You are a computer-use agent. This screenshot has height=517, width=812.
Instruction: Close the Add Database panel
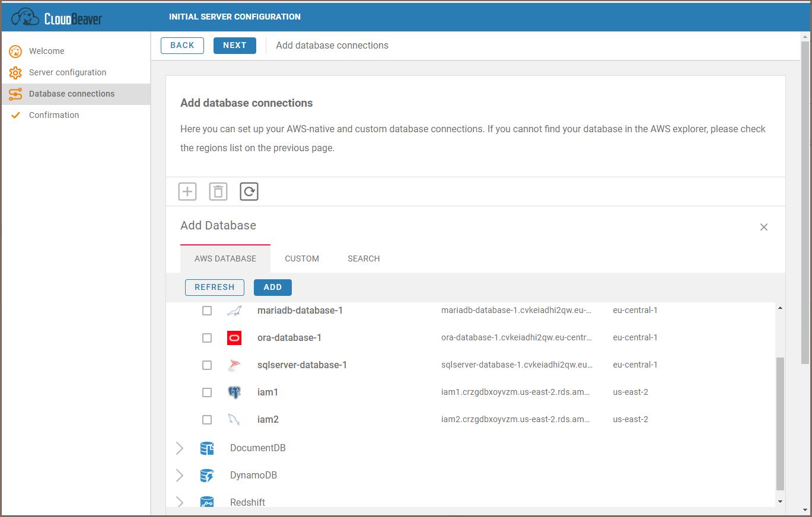764,227
